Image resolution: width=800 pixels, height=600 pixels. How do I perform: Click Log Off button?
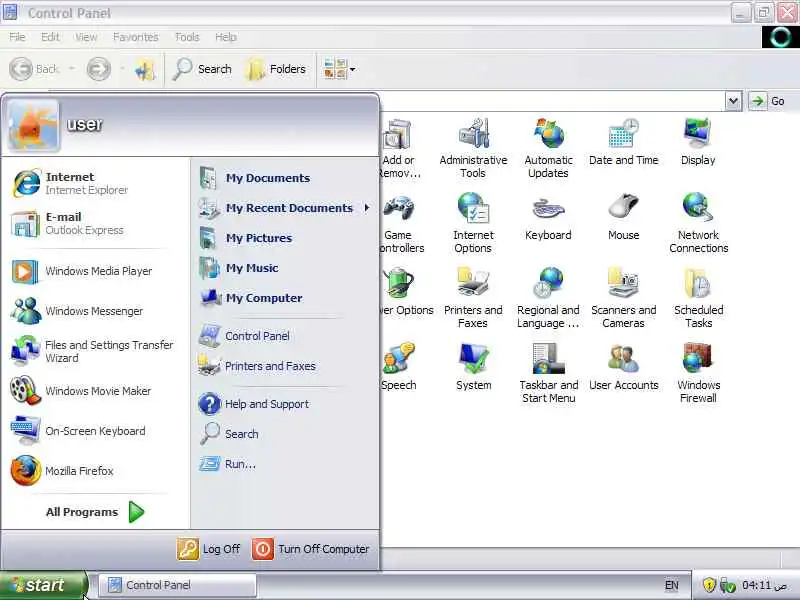pyautogui.click(x=208, y=549)
